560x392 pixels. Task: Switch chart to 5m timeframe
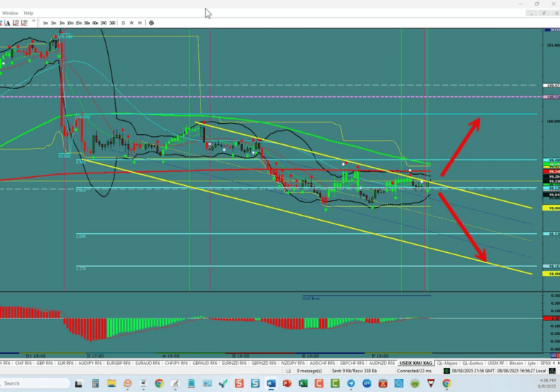(x=62, y=23)
